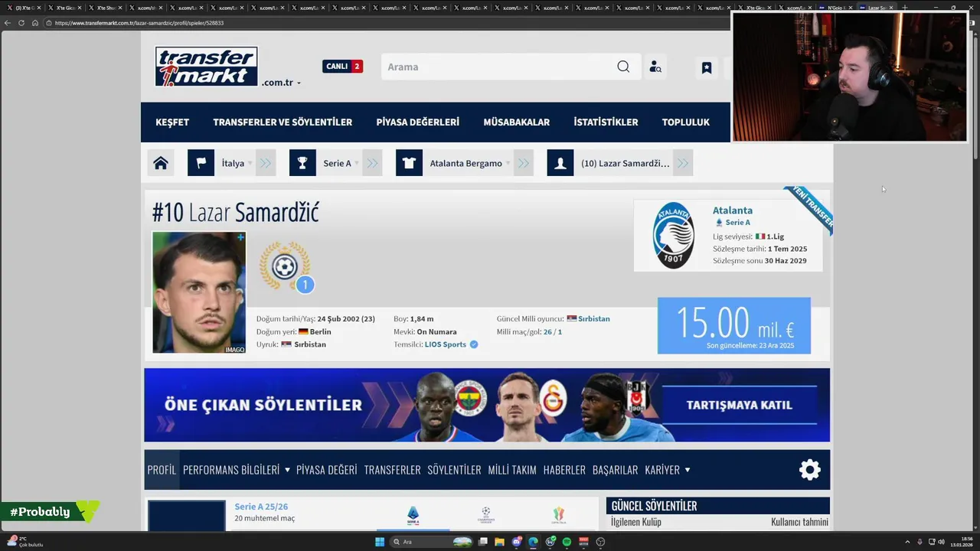Open the user profile search icon
Viewport: 980px width, 551px height.
coord(655,67)
